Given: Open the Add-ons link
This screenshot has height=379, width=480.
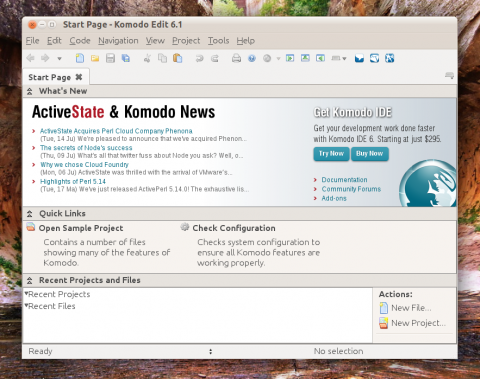Looking at the screenshot, I should [x=334, y=198].
